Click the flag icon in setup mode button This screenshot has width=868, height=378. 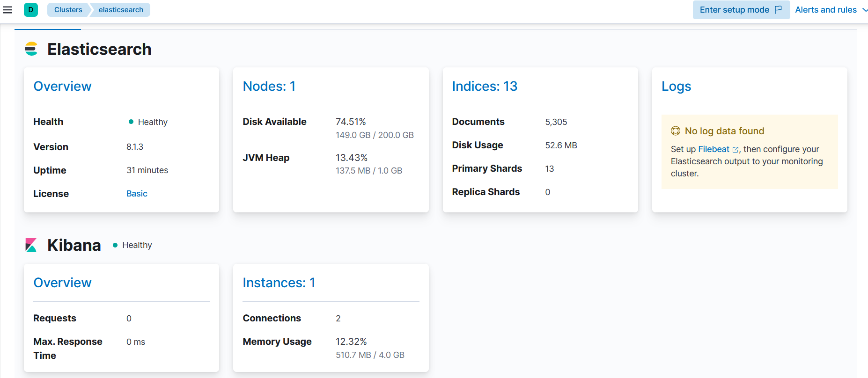tap(778, 10)
